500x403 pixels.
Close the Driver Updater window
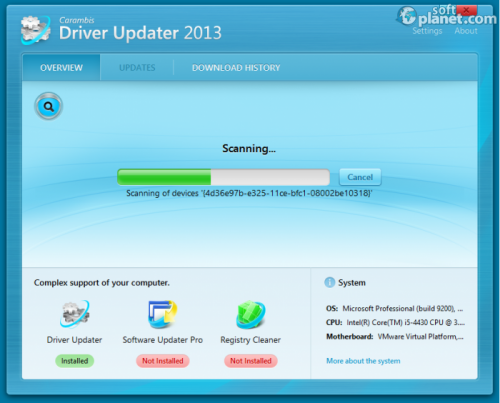[467, 10]
